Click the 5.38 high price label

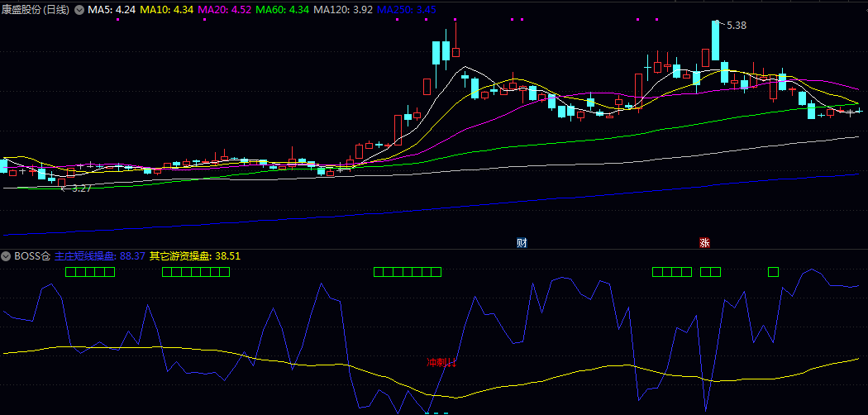(x=737, y=26)
